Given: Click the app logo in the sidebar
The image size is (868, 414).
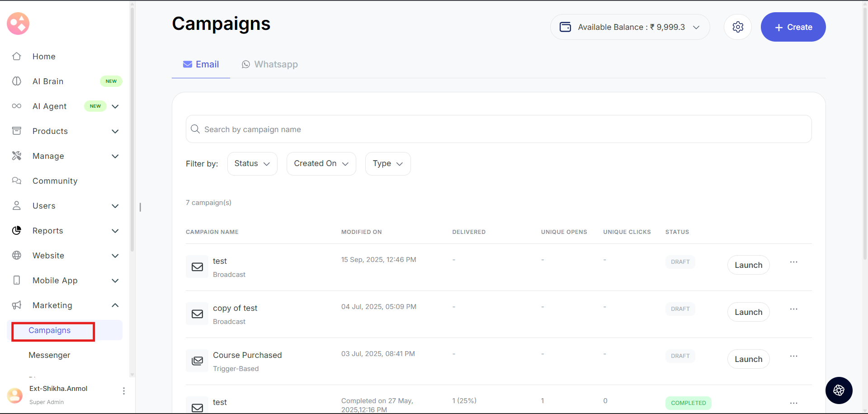Looking at the screenshot, I should point(18,24).
